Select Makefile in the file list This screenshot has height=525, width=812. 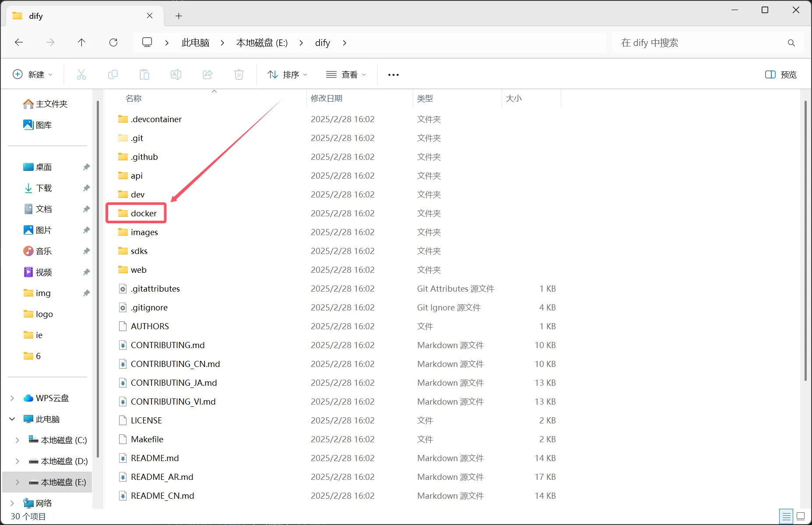(147, 439)
